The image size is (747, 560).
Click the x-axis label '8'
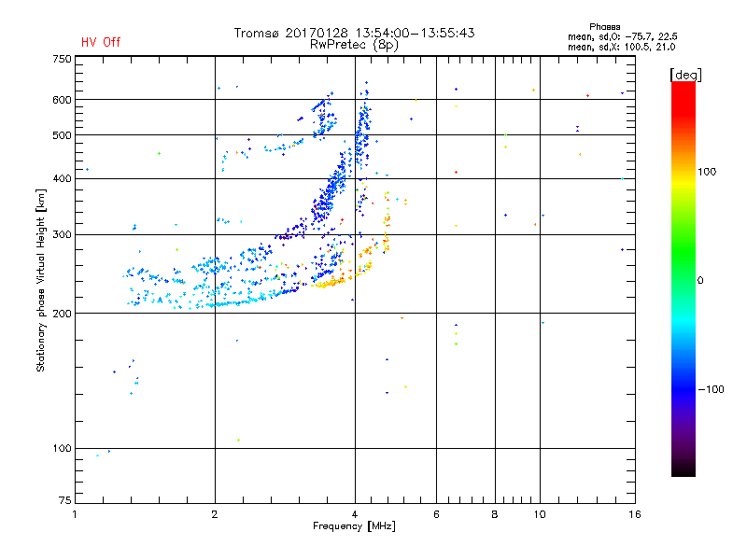[x=495, y=514]
